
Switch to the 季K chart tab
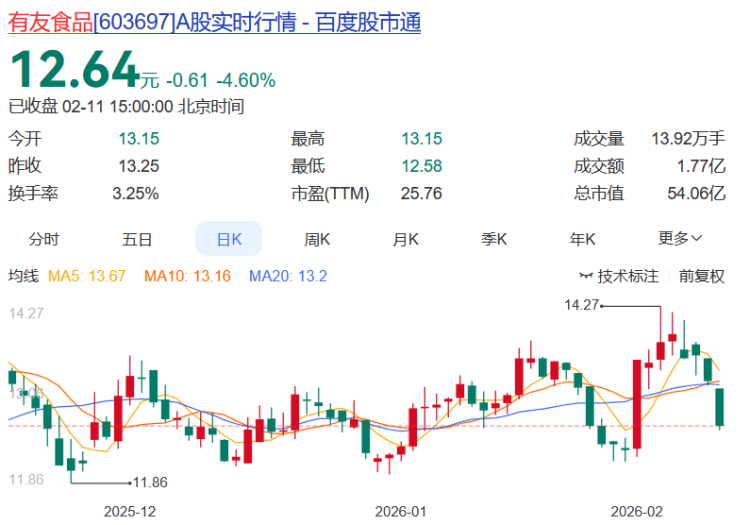click(x=494, y=239)
